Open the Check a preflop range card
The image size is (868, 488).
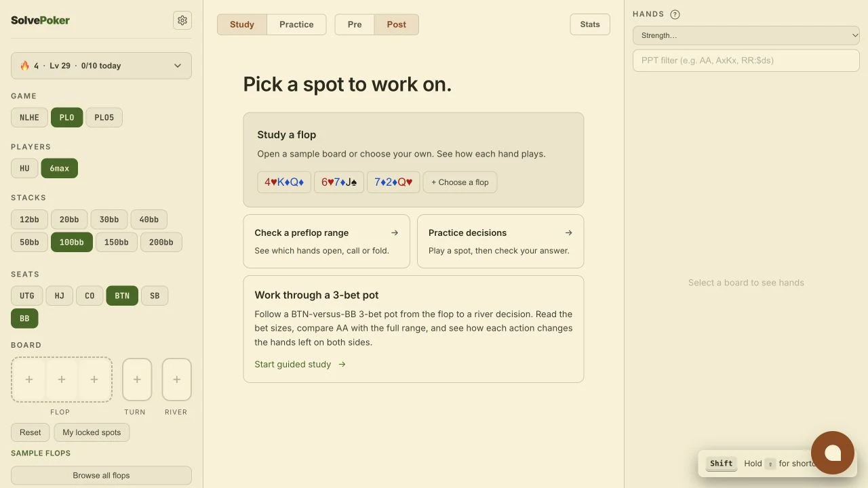coord(327,241)
